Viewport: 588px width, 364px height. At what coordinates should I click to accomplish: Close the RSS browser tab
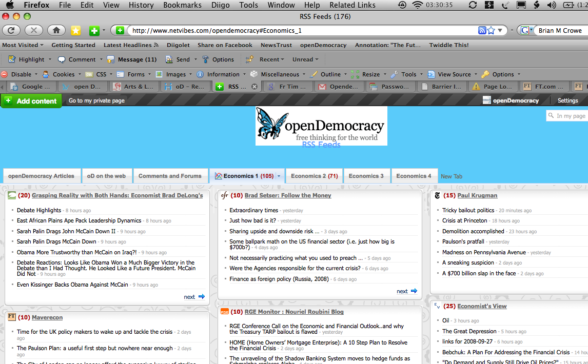pyautogui.click(x=254, y=87)
